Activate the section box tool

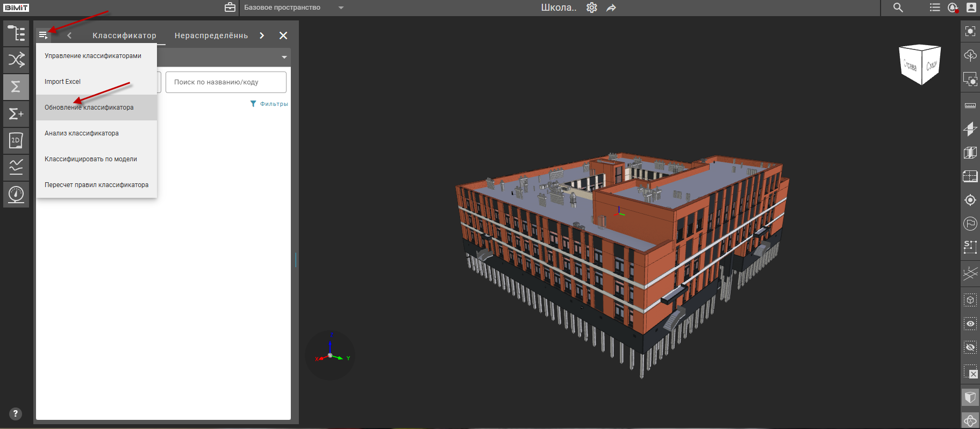(970, 153)
